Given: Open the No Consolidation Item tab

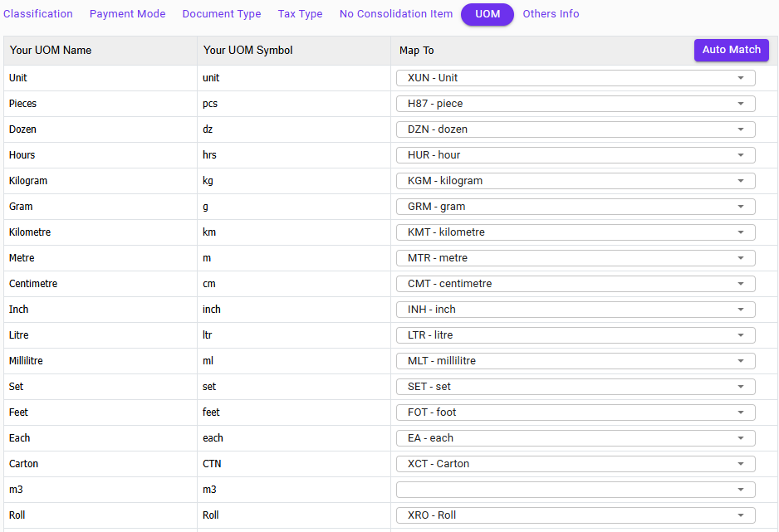Looking at the screenshot, I should point(396,14).
